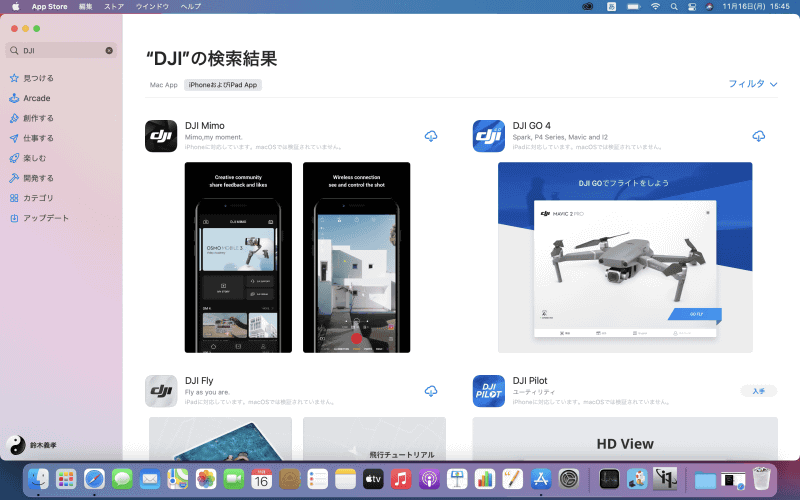The height and width of the screenshot is (500, 800).
Task: Open the DJI Mimo app icon
Action: [161, 136]
